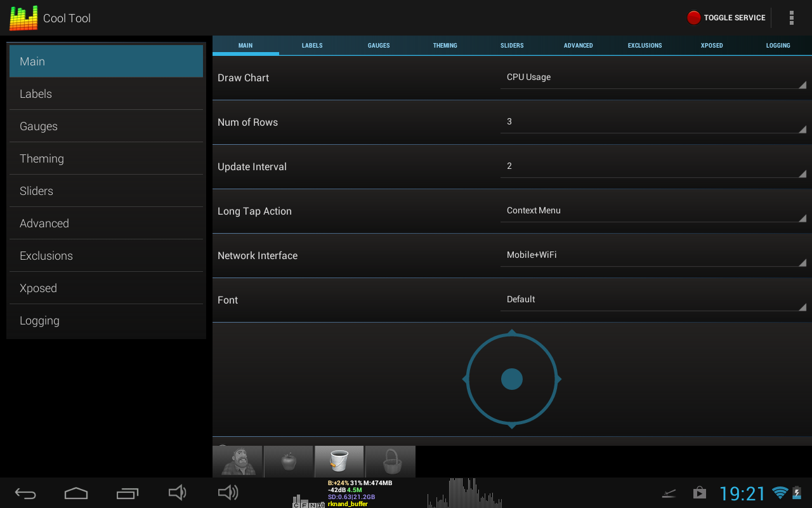812x508 pixels.
Task: Select the basket icon
Action: [x=390, y=462]
